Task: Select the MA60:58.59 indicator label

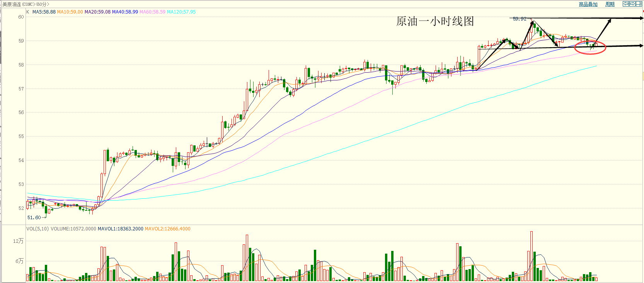Action: 152,12
